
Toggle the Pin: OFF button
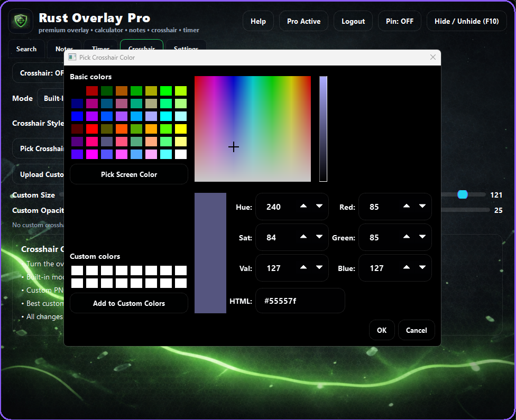click(400, 21)
